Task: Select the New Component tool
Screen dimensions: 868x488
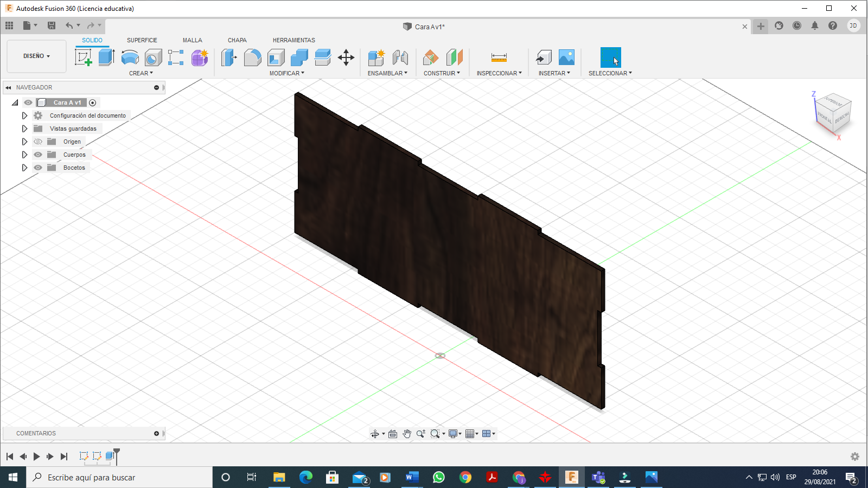Action: pyautogui.click(x=376, y=57)
